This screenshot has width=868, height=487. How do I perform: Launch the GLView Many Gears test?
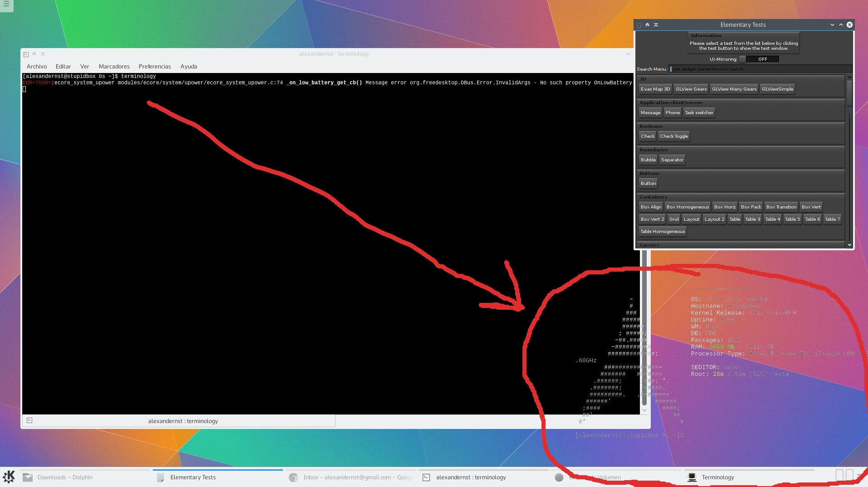(x=734, y=89)
